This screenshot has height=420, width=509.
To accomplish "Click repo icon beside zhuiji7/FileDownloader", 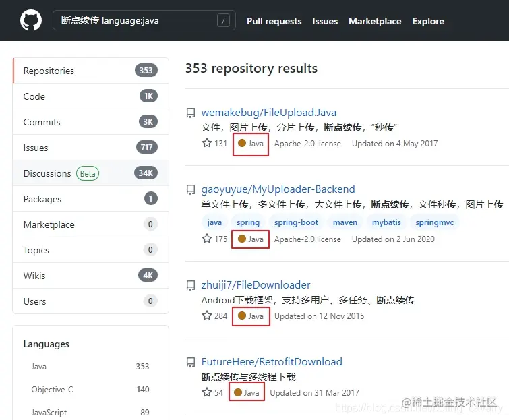I will click(191, 286).
